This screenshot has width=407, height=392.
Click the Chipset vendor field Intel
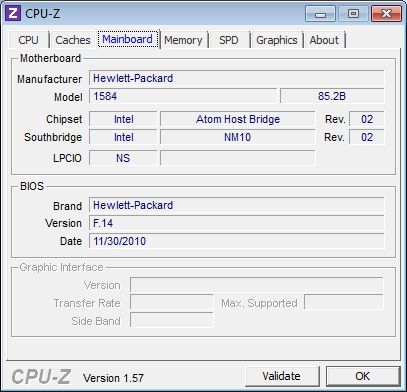tap(123, 119)
